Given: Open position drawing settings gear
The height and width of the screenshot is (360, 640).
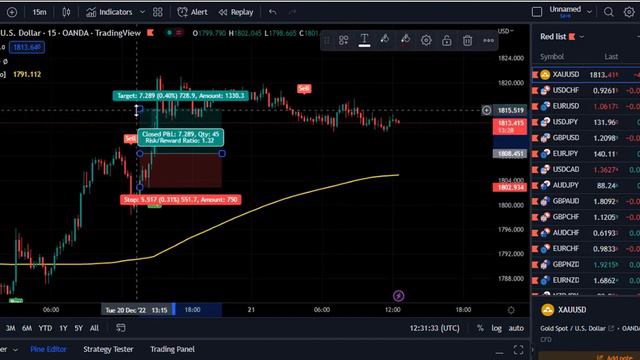Looking at the screenshot, I should 426,40.
